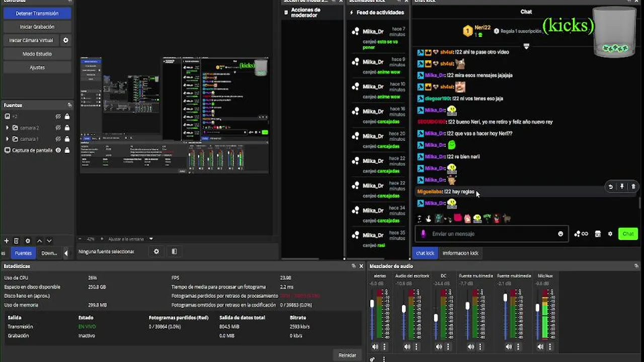Add a new source with the plus icon

tap(7, 241)
